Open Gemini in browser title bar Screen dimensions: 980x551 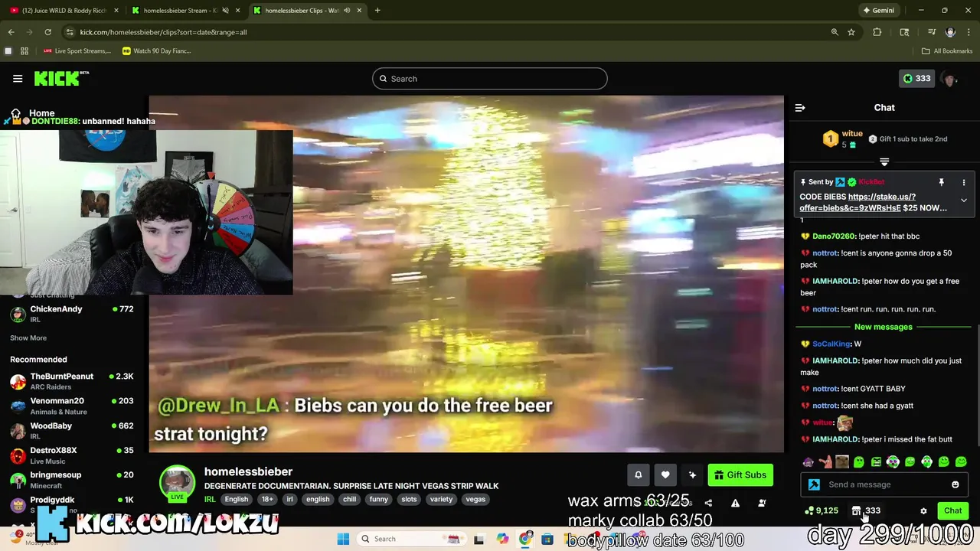click(x=878, y=11)
